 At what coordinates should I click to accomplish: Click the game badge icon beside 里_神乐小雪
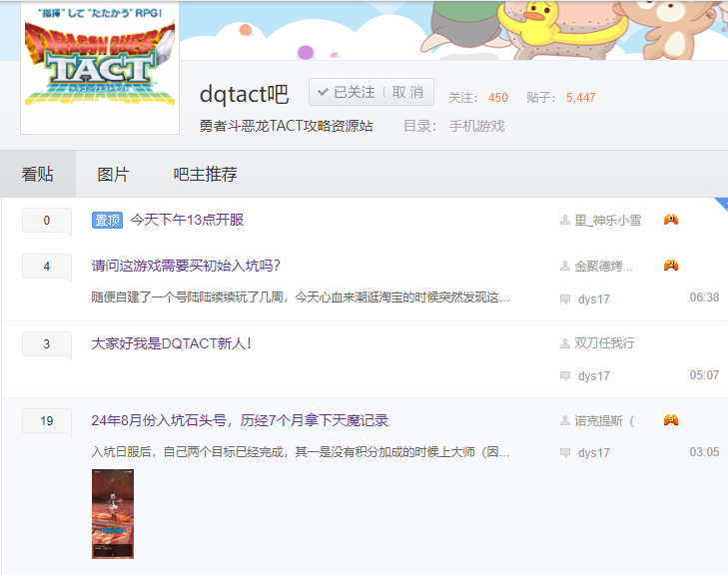[x=671, y=219]
